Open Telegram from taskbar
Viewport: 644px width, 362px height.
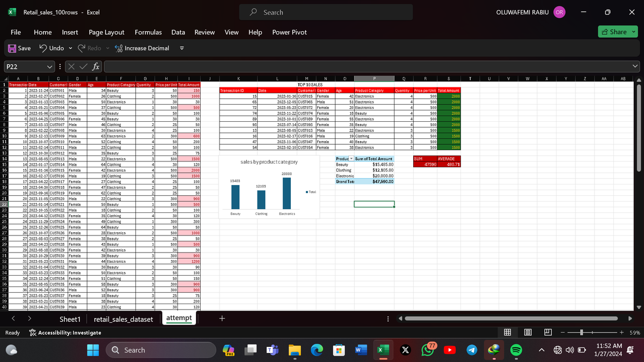(471, 350)
